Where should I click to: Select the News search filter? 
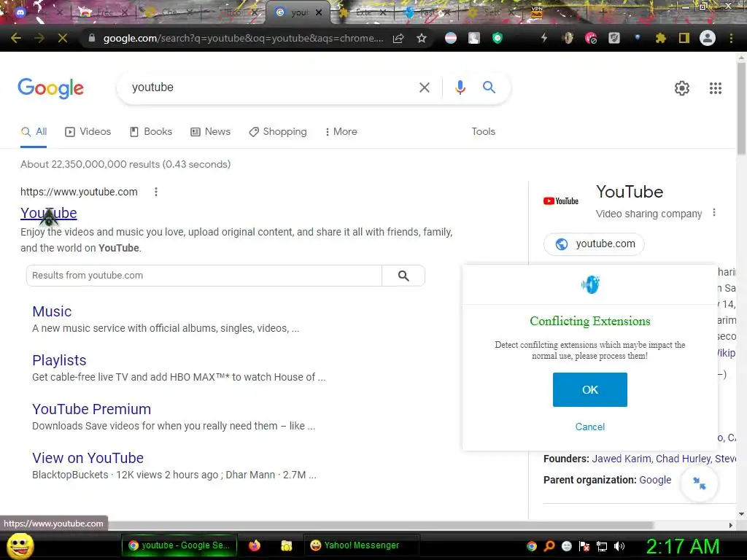coord(210,132)
